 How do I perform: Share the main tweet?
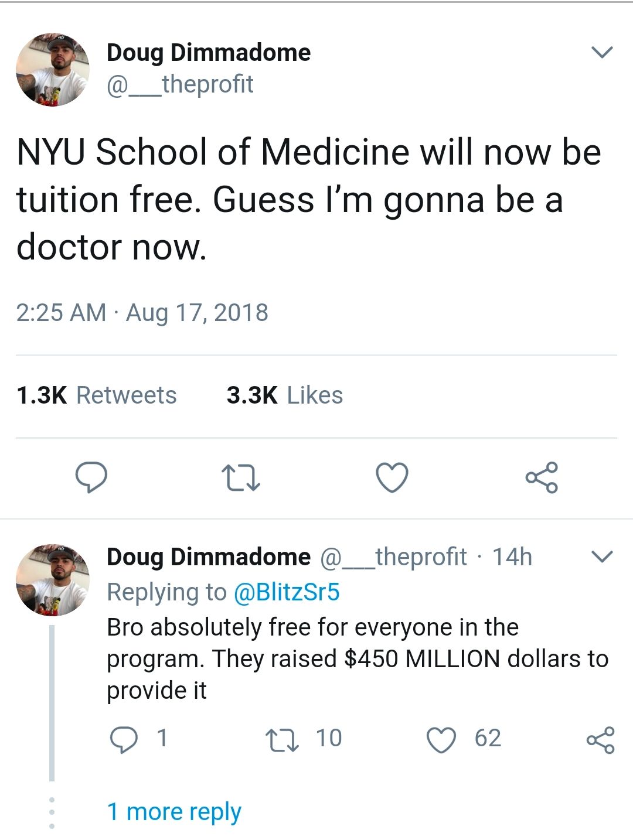pos(542,477)
